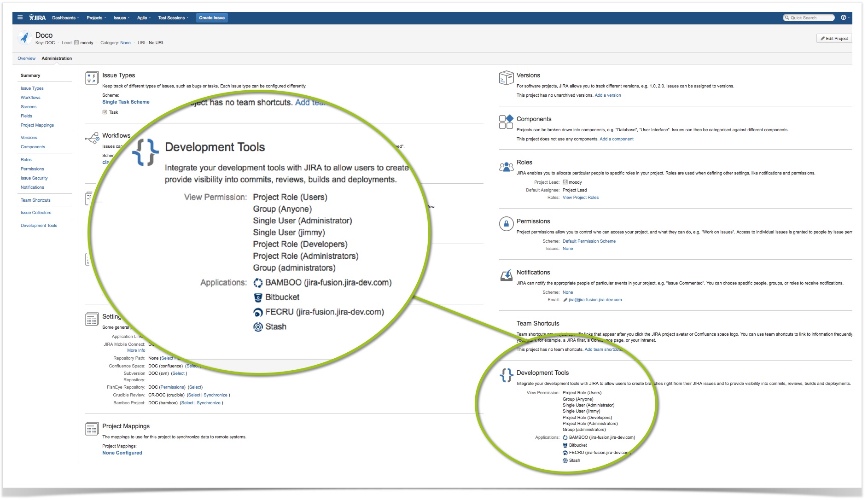Viewport: 868px width, 501px height.
Task: Click the small Stash application icon
Action: [565, 460]
